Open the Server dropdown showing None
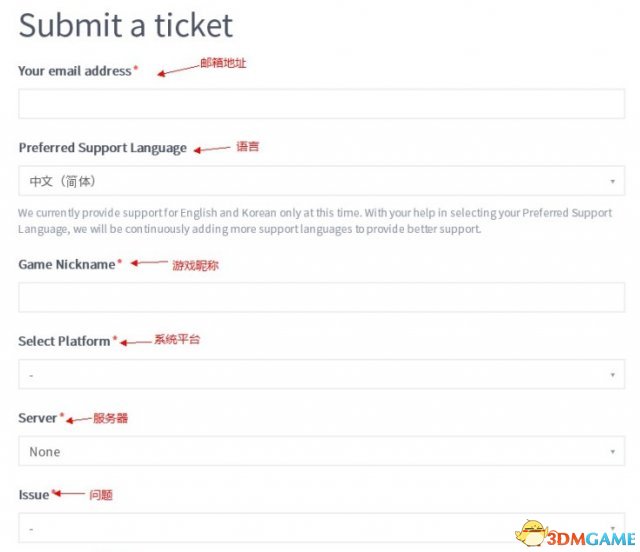Viewport: 640px width, 552px height. [322, 451]
